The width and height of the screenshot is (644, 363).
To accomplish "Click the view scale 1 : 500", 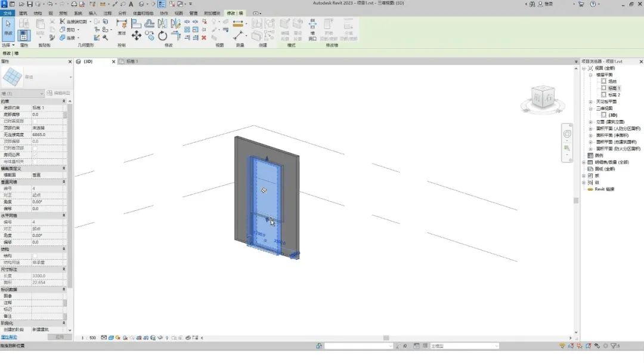I will [x=89, y=338].
